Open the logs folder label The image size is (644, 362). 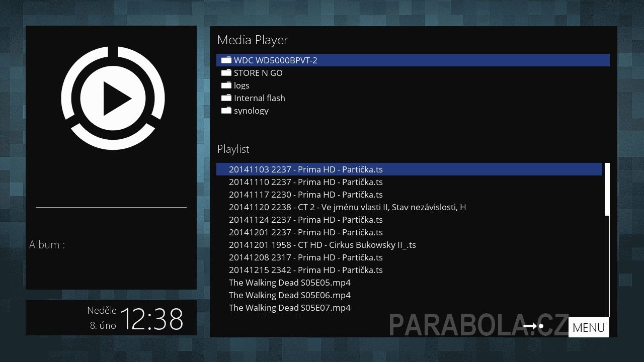point(242,85)
